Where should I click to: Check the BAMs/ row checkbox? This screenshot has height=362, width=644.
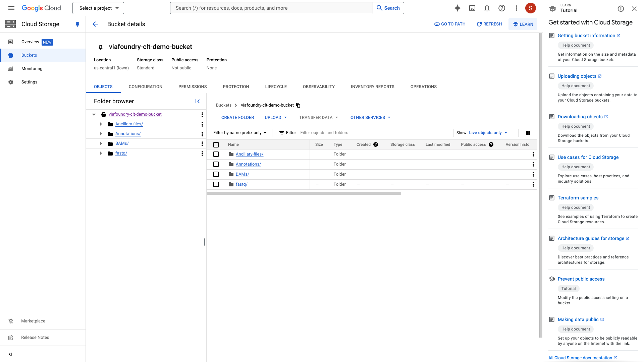coord(216,174)
